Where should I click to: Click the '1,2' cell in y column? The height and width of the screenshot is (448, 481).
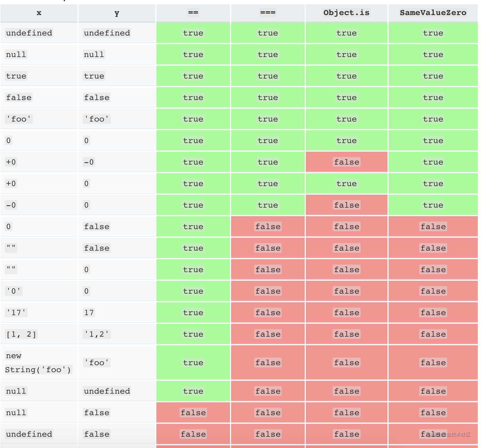pyautogui.click(x=117, y=334)
